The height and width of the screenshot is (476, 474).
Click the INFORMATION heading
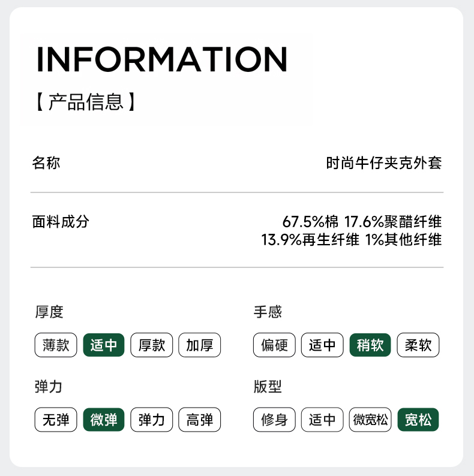coord(162,59)
